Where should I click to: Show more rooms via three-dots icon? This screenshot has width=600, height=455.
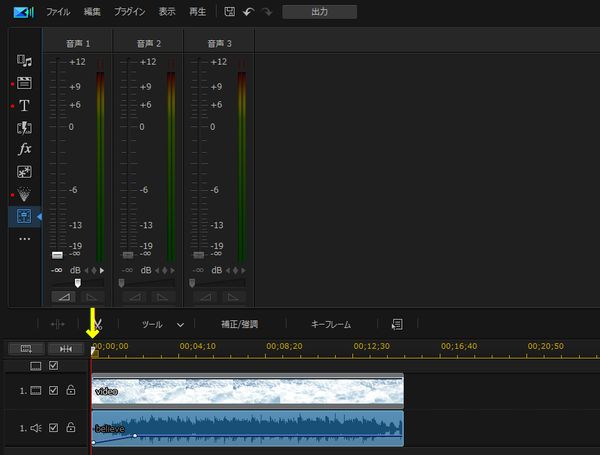[x=25, y=239]
